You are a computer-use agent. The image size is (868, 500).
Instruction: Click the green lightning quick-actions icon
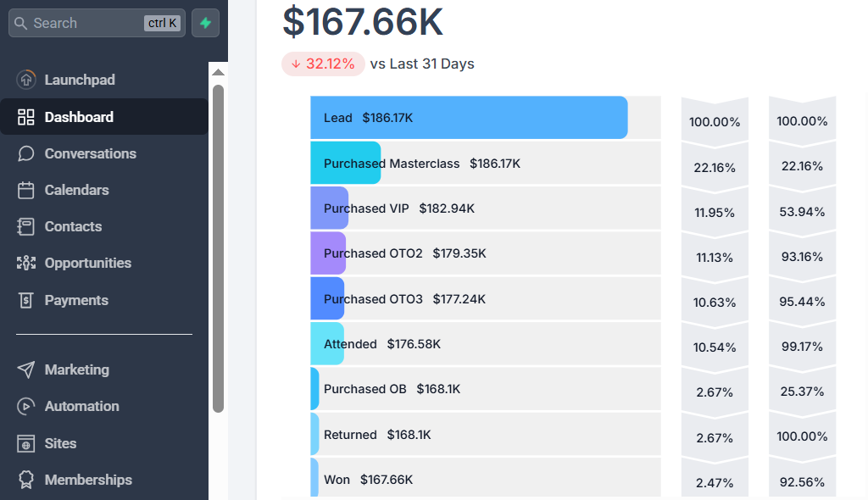pyautogui.click(x=205, y=23)
